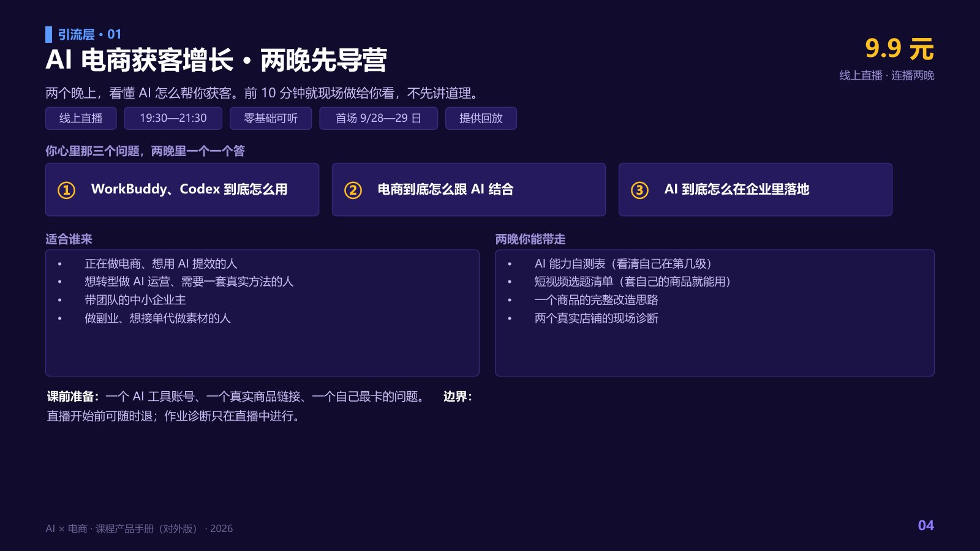Screen dimensions: 980x551
Task: Select the 19:30—21:30 time tag
Action: [x=173, y=118]
